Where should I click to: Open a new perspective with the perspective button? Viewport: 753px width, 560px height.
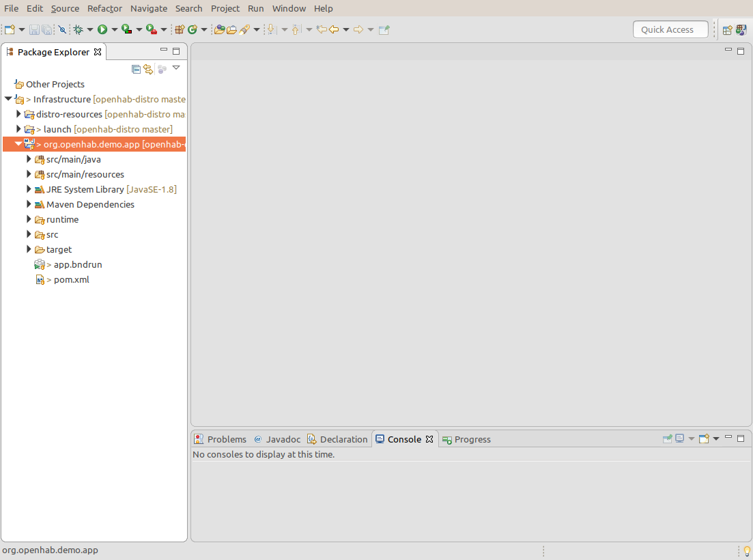click(728, 29)
